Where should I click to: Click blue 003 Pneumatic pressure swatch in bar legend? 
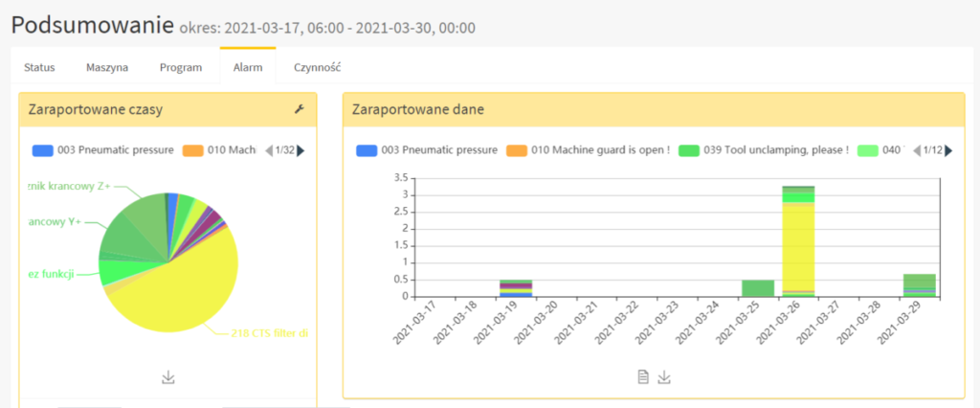click(x=367, y=150)
